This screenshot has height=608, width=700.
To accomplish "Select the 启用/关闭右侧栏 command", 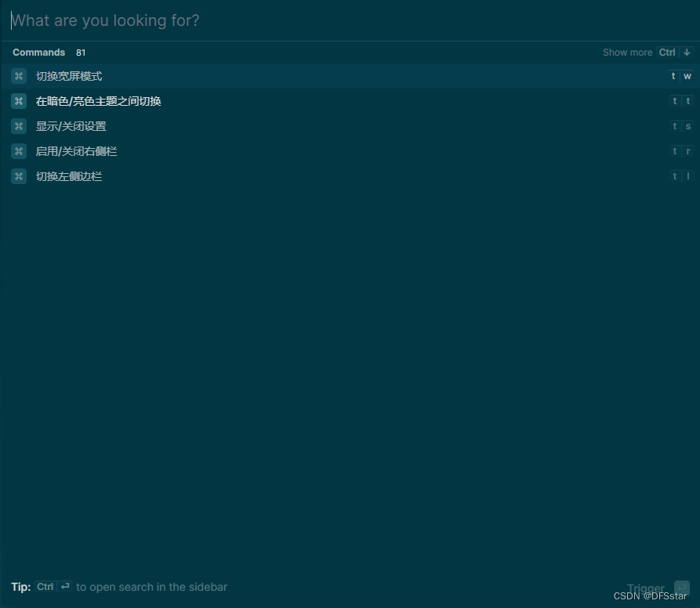I will 350,151.
